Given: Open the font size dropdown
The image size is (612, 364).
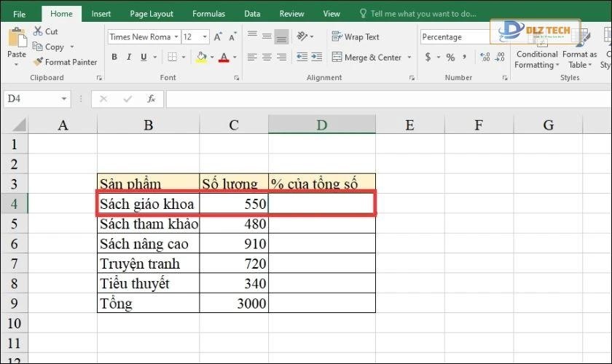Looking at the screenshot, I should tap(205, 37).
